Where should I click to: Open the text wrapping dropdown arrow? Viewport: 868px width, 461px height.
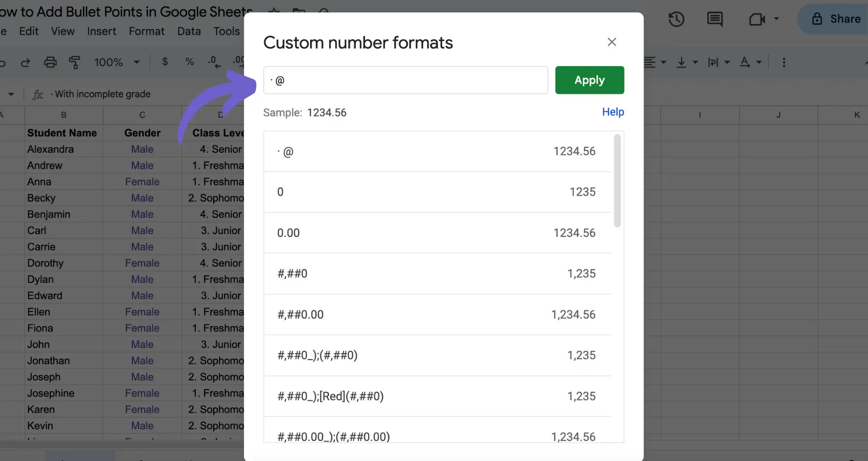(727, 62)
